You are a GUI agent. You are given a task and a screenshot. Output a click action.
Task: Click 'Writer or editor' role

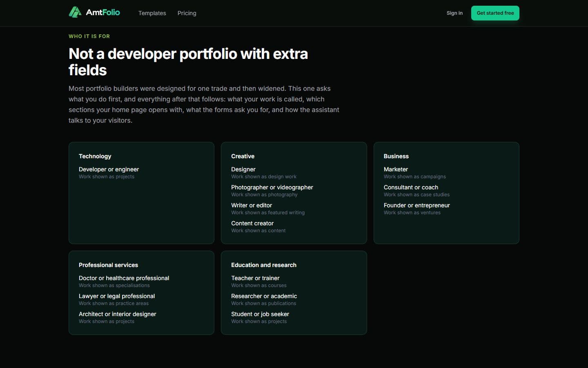click(252, 205)
